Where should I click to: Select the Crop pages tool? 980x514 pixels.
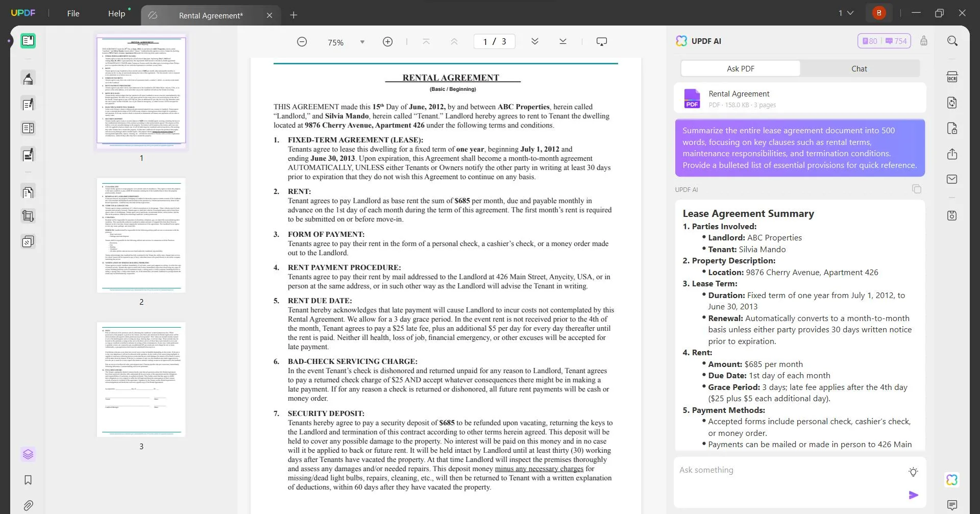pos(28,215)
